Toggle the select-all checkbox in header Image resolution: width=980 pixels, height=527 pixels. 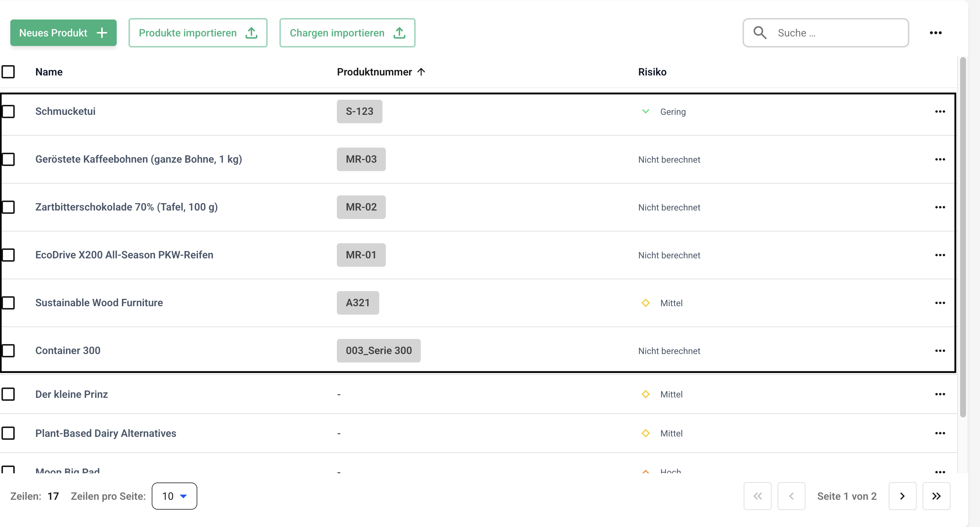(8, 72)
